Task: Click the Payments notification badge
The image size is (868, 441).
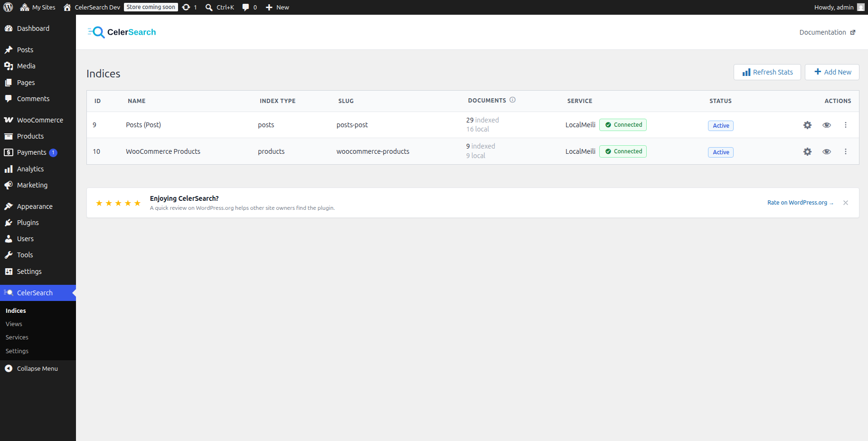Action: tap(53, 152)
